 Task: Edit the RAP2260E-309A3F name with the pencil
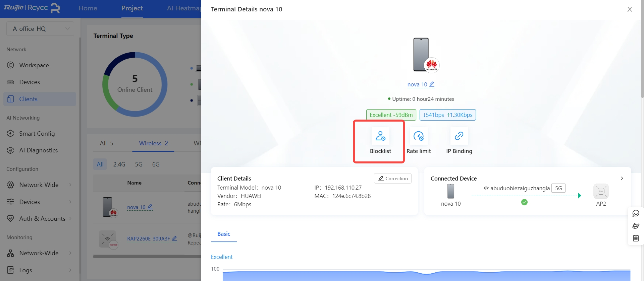point(174,238)
